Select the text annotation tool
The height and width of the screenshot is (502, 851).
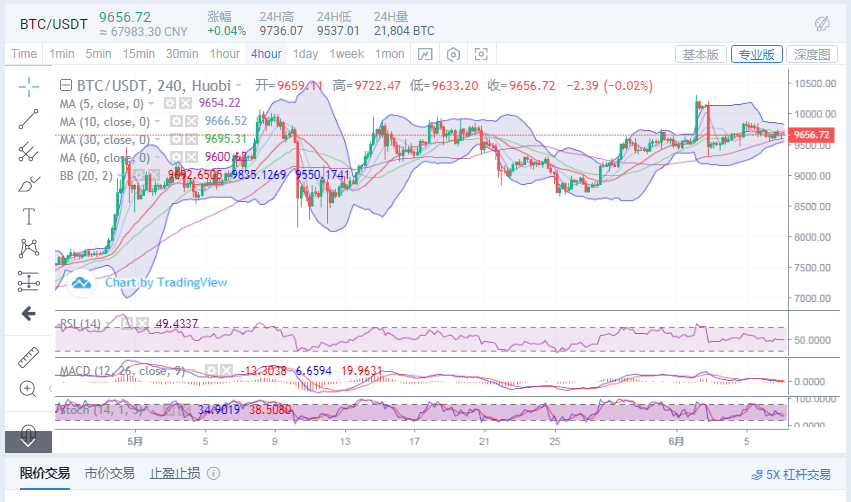28,216
